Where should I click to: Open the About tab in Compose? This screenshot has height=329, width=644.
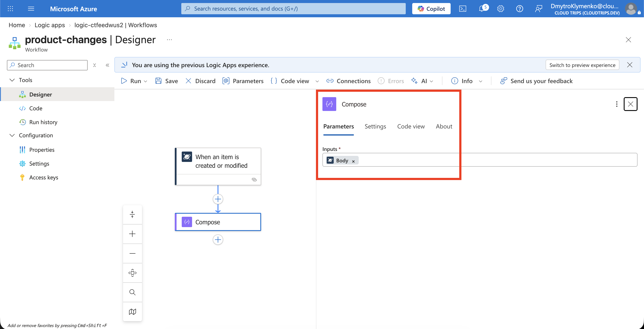pos(444,126)
